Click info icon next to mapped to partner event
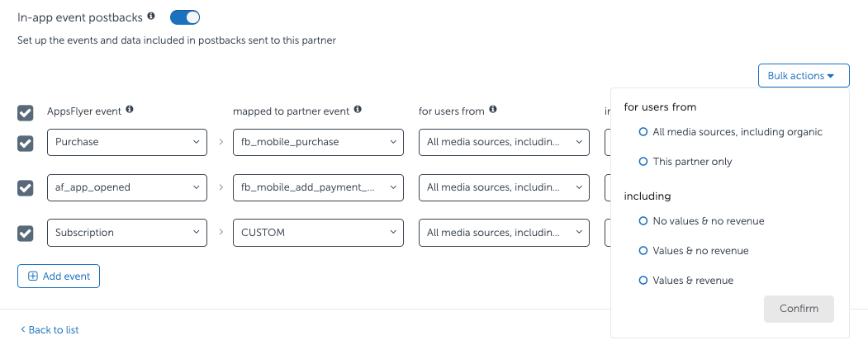The height and width of the screenshot is (345, 868). point(358,110)
